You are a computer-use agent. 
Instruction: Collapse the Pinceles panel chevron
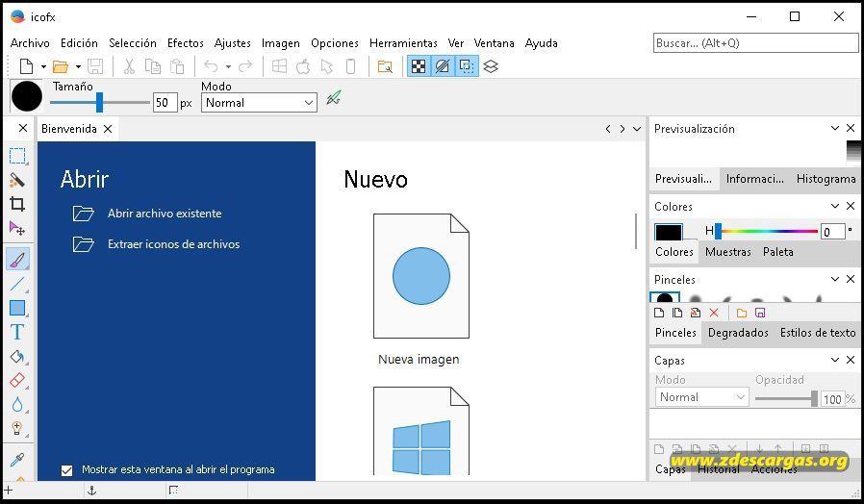[x=835, y=279]
